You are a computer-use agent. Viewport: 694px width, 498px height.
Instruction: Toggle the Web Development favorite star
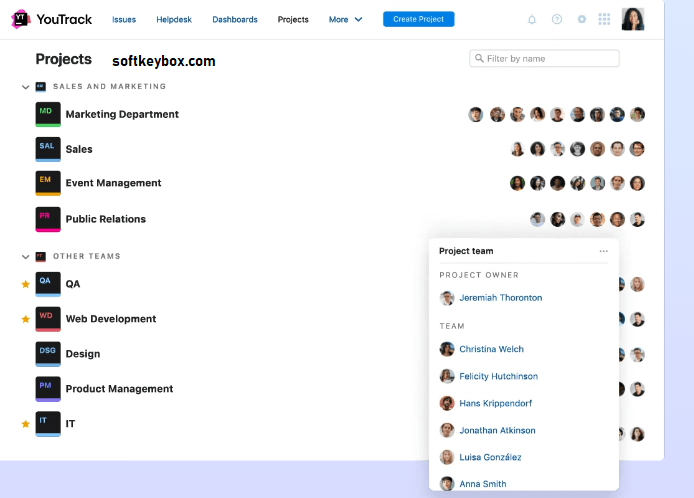click(x=26, y=319)
